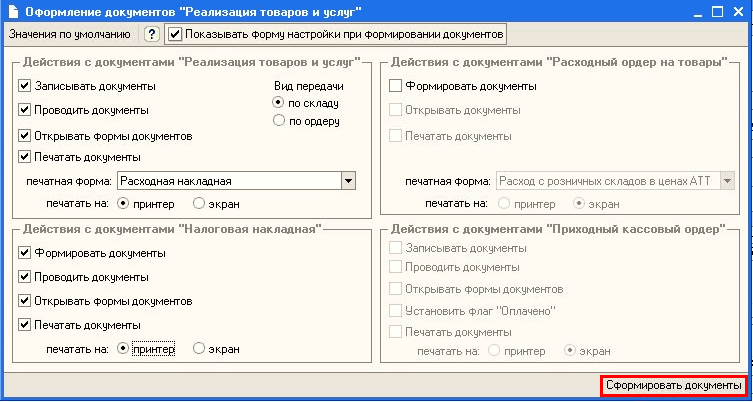Toggle 'Показывать форму настройки' checkbox
The width and height of the screenshot is (753, 402).
click(176, 34)
